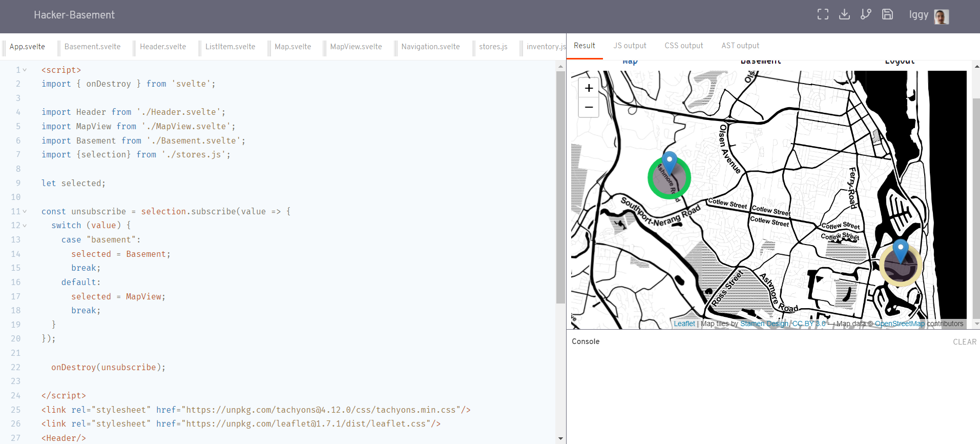Collapse the script block at line 1

point(25,70)
